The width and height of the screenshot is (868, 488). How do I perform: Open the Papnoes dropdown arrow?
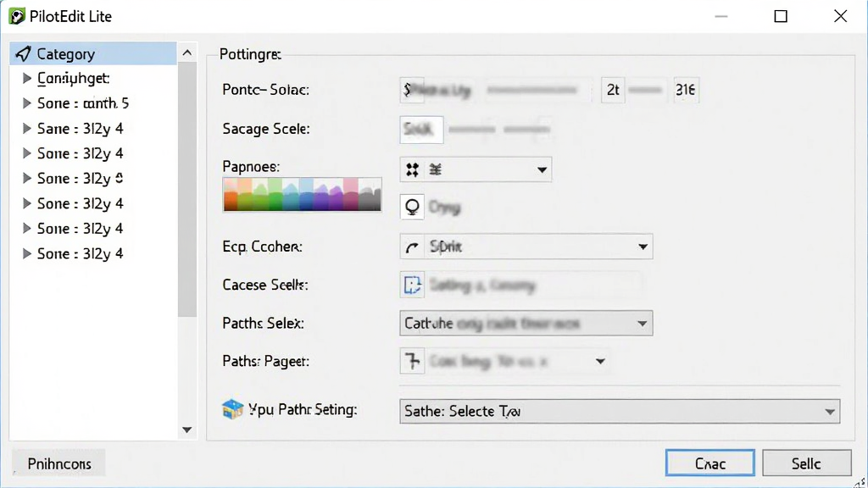click(542, 169)
